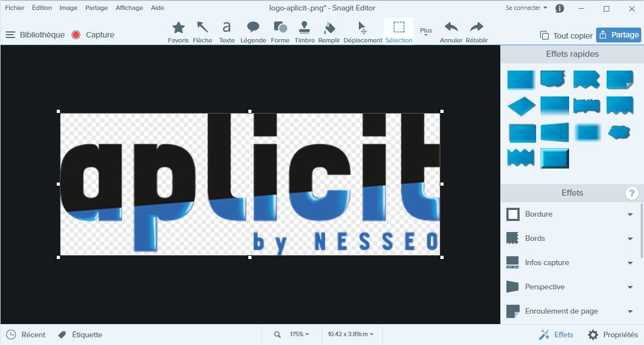Select the Texte tool
The height and width of the screenshot is (345, 644).
tap(227, 32)
